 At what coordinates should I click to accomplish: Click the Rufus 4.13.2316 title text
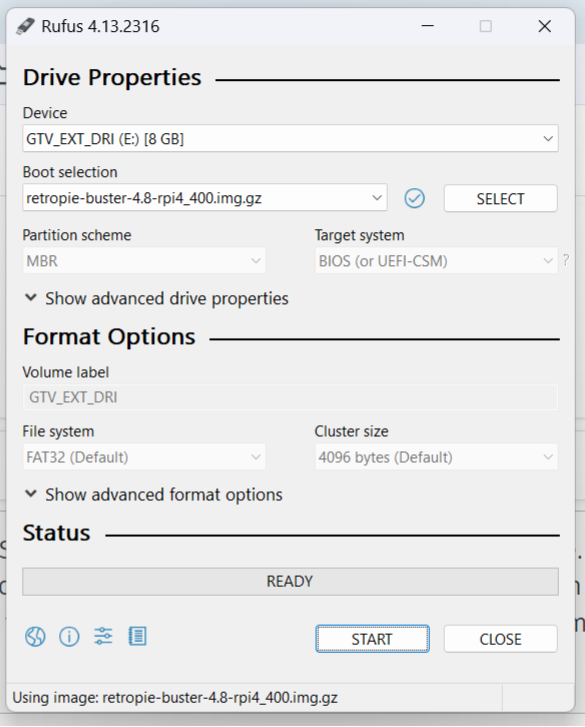(101, 26)
